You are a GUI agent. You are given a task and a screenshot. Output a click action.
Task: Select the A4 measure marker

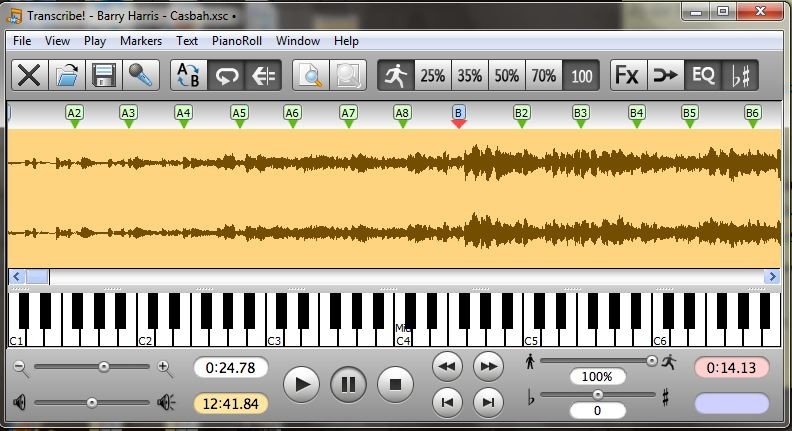coord(183,115)
